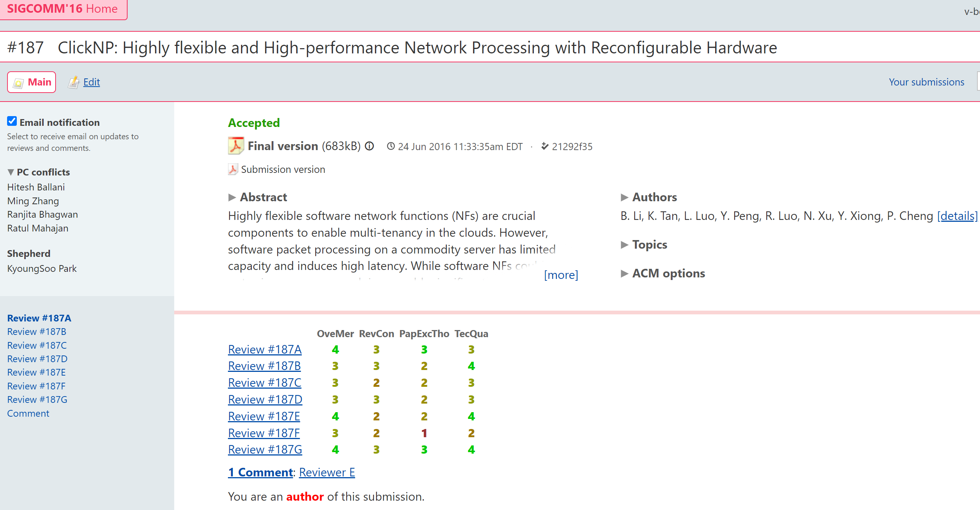Click the info icon next to Final version
This screenshot has height=510, width=980.
tap(369, 146)
